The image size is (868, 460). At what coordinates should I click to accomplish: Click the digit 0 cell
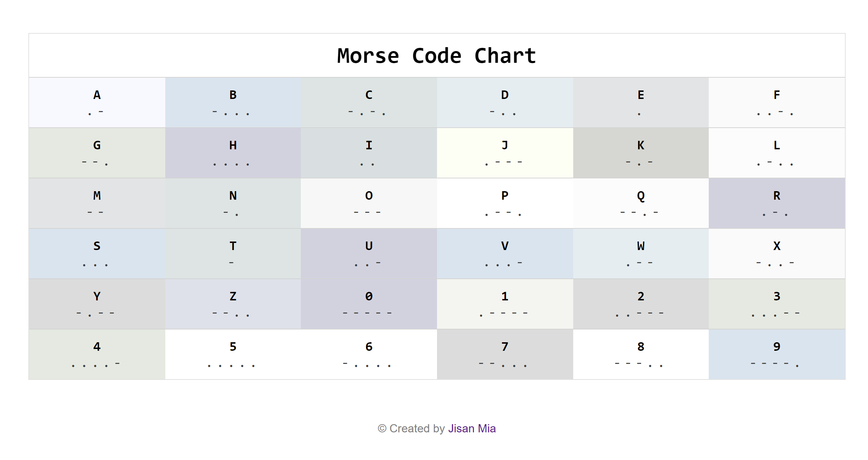tap(369, 304)
